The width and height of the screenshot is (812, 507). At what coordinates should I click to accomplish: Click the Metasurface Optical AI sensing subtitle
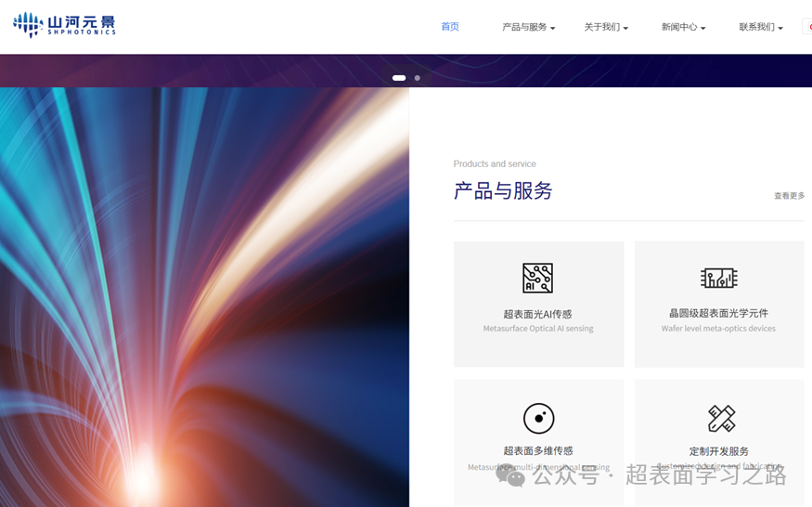[x=538, y=329]
